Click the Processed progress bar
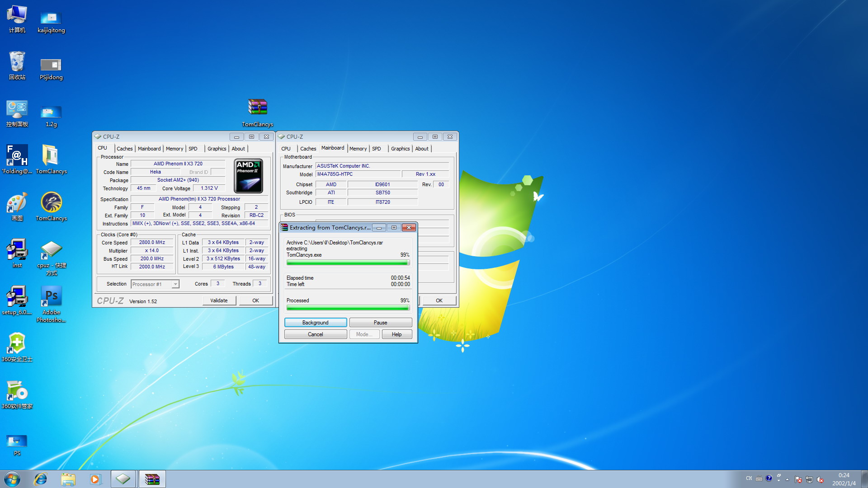This screenshot has height=488, width=868. pyautogui.click(x=348, y=308)
